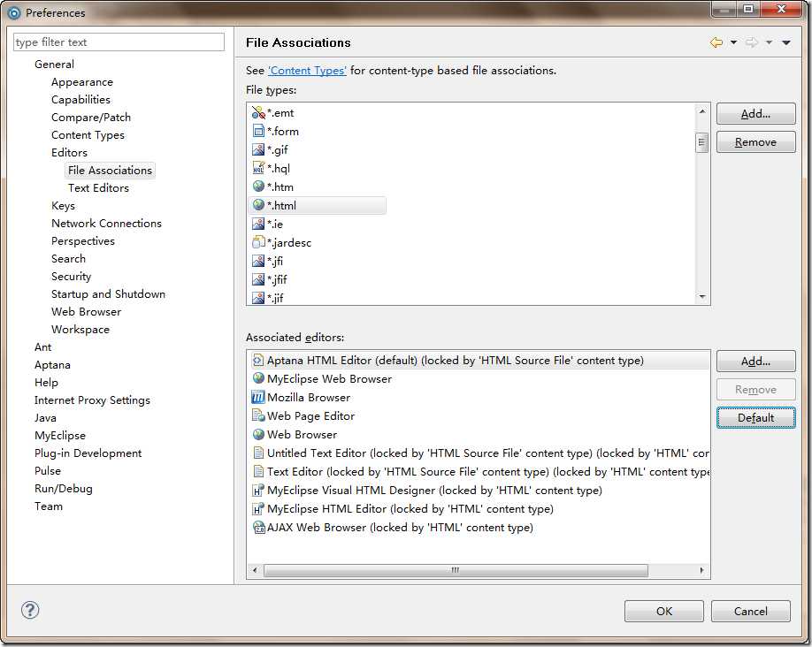Image resolution: width=812 pixels, height=647 pixels.
Task: Click Remove next to file types
Action: click(755, 141)
